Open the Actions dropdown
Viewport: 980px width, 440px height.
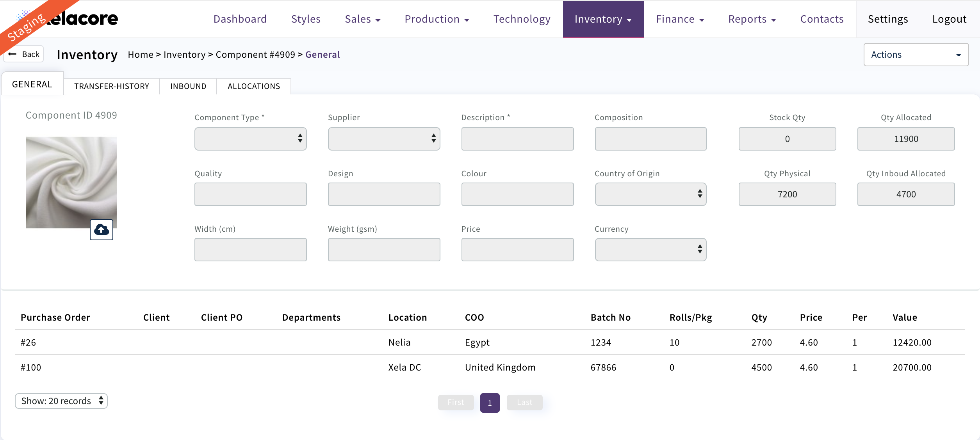(916, 55)
